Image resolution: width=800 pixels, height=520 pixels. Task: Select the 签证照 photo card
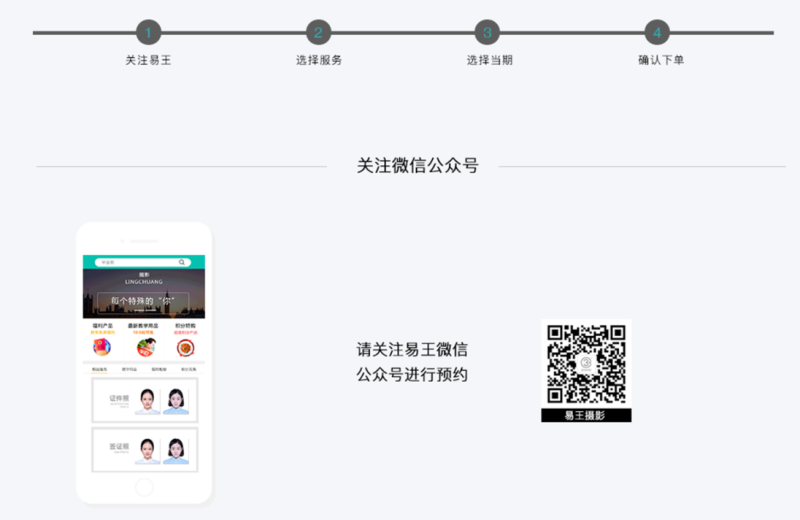pyautogui.click(x=144, y=449)
